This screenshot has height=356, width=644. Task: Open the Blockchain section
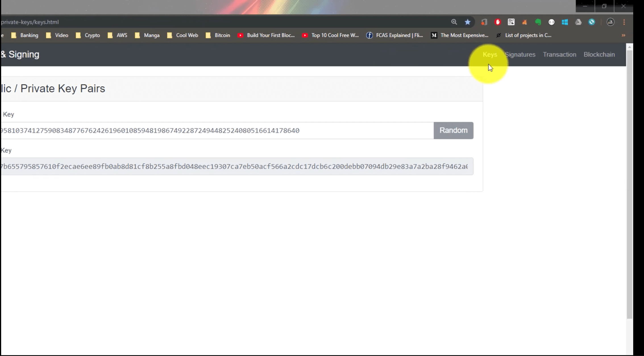(599, 54)
